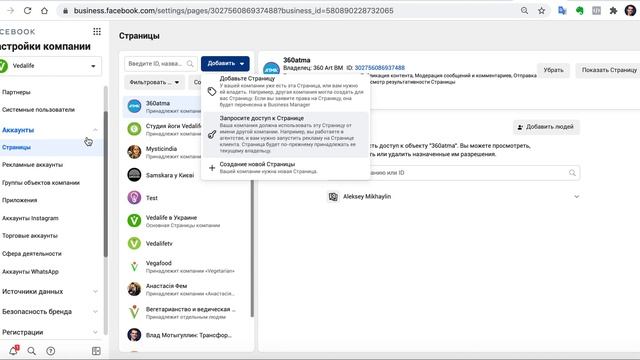
Task: Select the Вегетарианство и ведическая page row
Action: pos(186,312)
